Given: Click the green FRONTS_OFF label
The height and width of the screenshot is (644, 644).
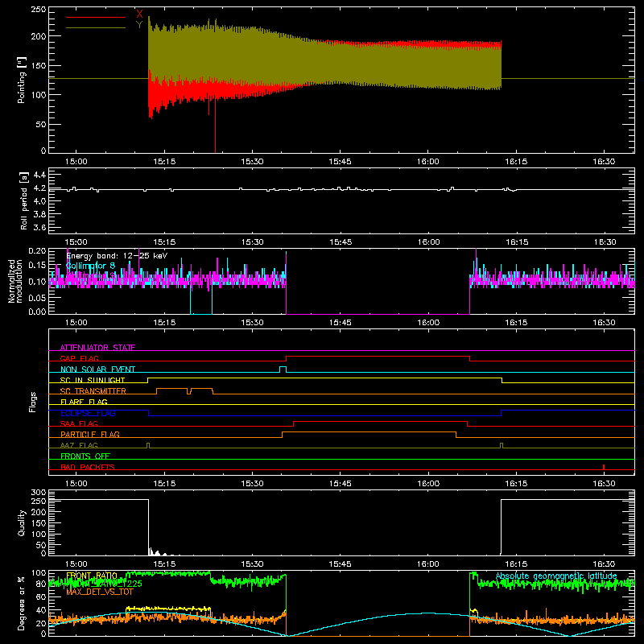Looking at the screenshot, I should coord(85,456).
